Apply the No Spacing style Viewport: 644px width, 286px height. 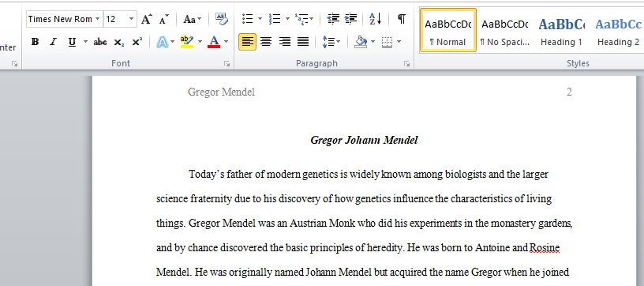[505, 30]
